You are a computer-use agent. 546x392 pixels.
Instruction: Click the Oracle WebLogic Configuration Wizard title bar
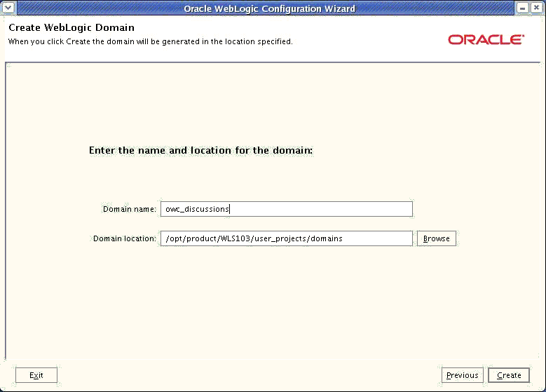coord(269,8)
